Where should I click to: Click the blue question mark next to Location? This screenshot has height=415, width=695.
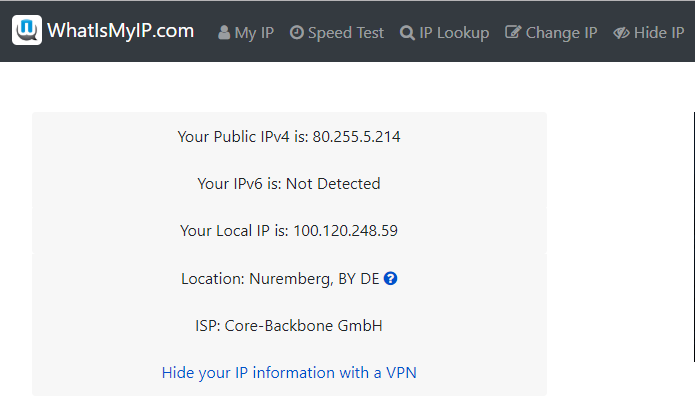[390, 278]
